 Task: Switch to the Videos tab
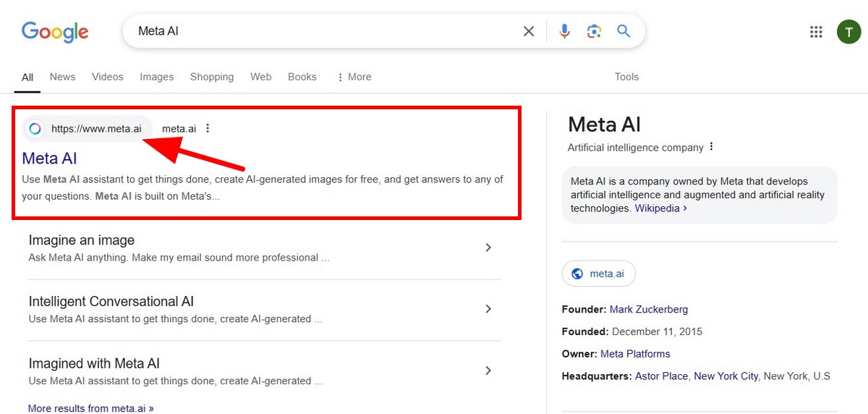tap(108, 77)
